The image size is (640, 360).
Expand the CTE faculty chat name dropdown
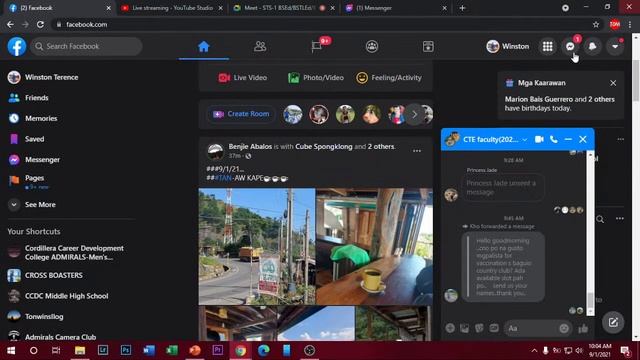(524, 140)
